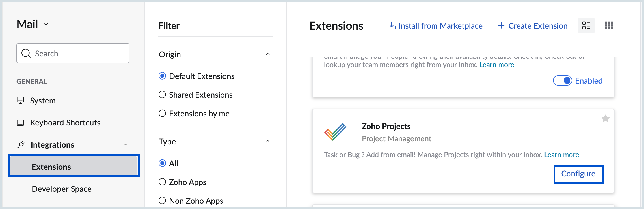644x209 pixels.
Task: Click the System monitor icon in sidebar
Action: coord(20,100)
